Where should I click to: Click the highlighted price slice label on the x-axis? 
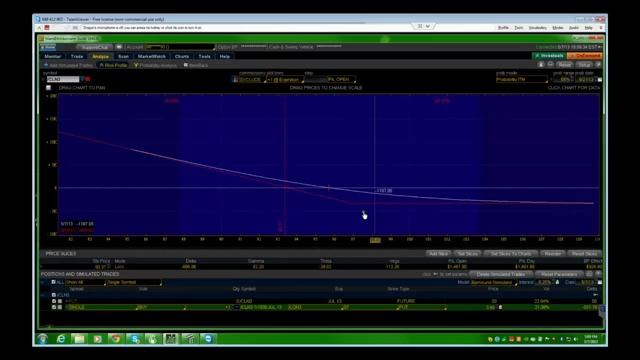click(375, 240)
